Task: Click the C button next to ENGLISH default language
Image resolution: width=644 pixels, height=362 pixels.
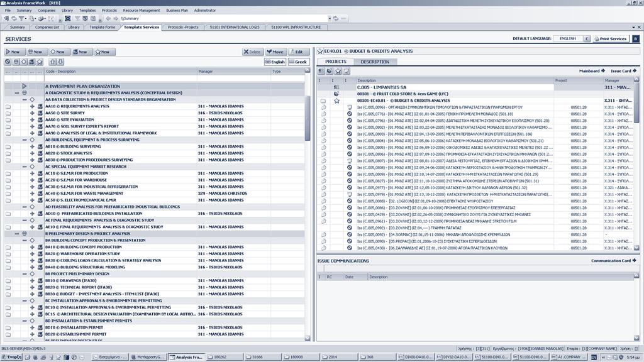Action: (x=587, y=38)
